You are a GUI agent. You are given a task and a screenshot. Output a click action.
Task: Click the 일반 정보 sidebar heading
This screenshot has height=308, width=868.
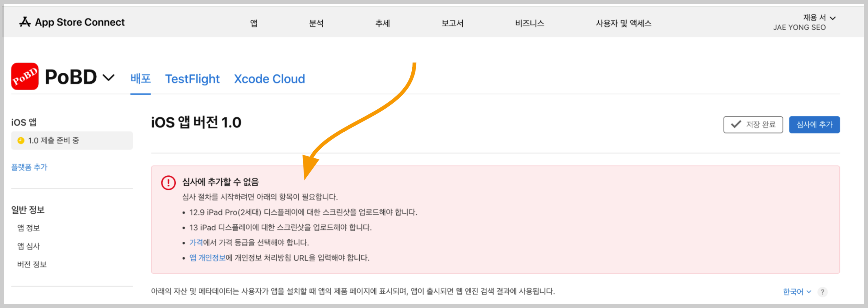[27, 210]
